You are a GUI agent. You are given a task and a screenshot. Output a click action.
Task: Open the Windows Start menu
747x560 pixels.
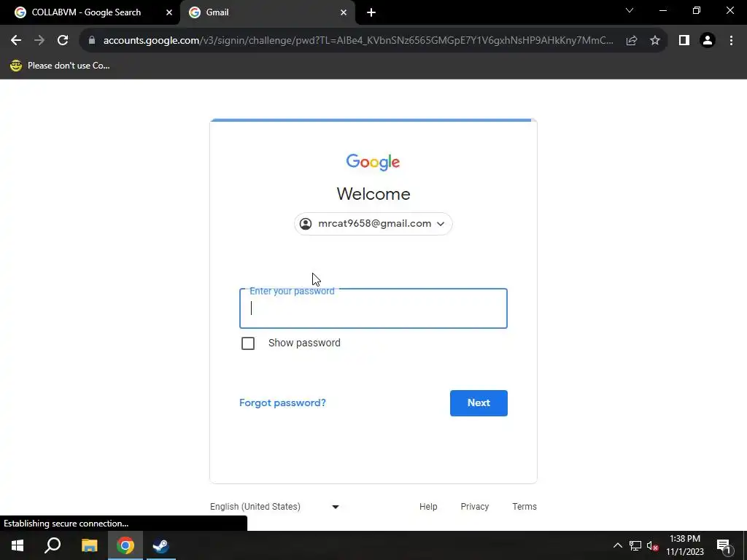click(18, 545)
